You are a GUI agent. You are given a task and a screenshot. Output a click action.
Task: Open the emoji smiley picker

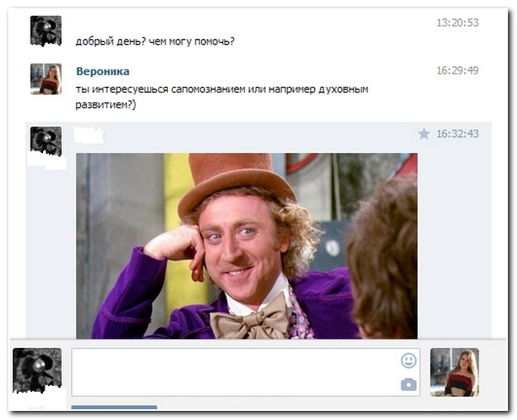click(x=409, y=360)
